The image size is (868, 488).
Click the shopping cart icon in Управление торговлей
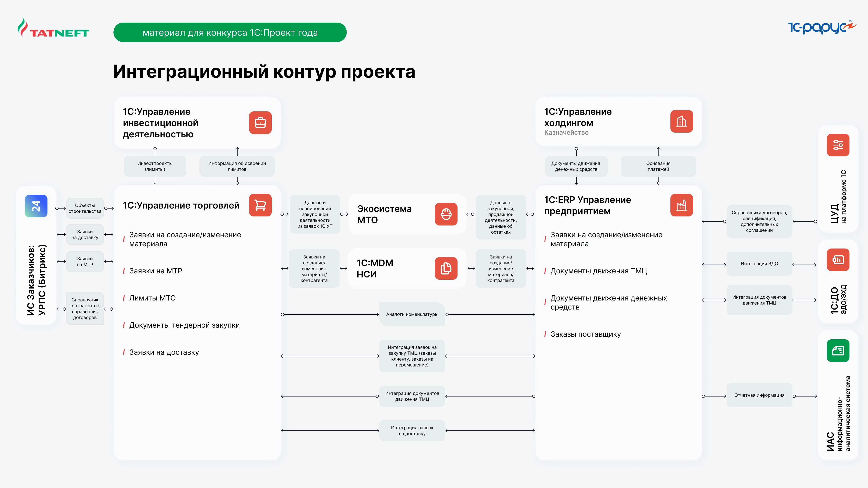[260, 205]
